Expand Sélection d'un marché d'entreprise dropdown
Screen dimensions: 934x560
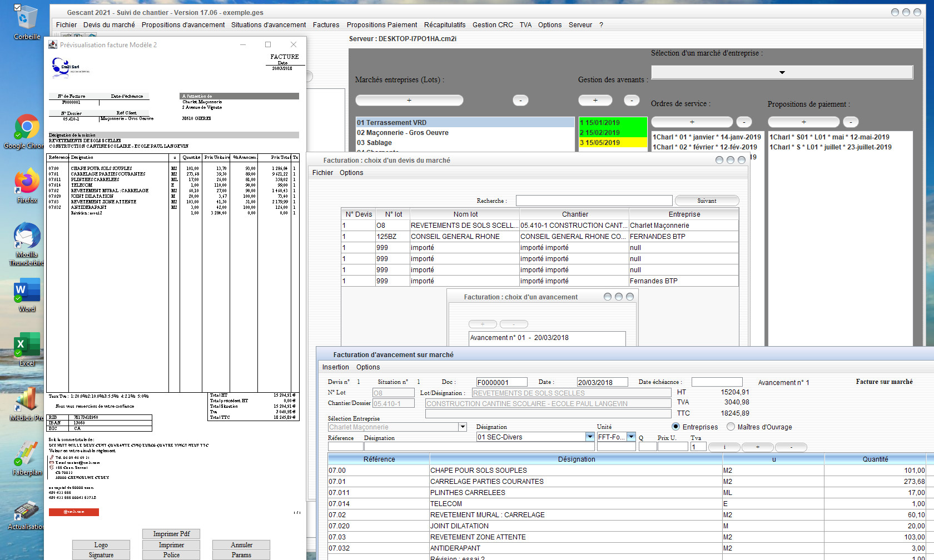point(782,72)
